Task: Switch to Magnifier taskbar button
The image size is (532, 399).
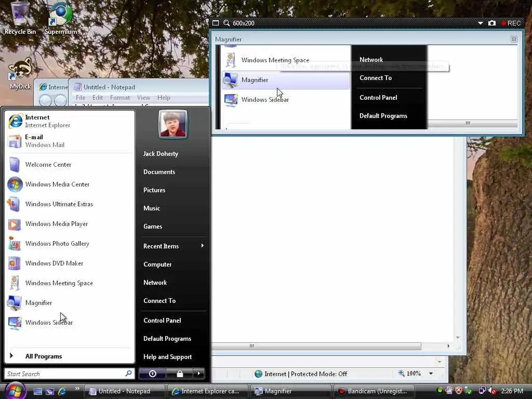Action: point(290,391)
